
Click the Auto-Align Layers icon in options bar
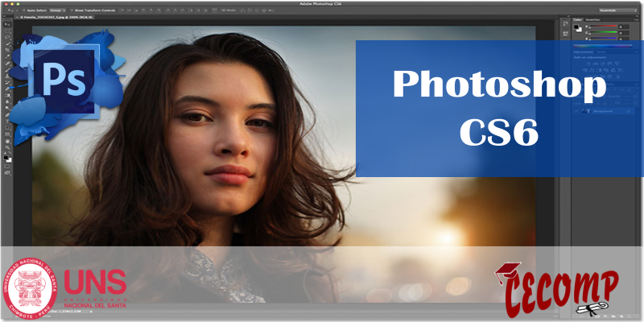pyautogui.click(x=214, y=10)
